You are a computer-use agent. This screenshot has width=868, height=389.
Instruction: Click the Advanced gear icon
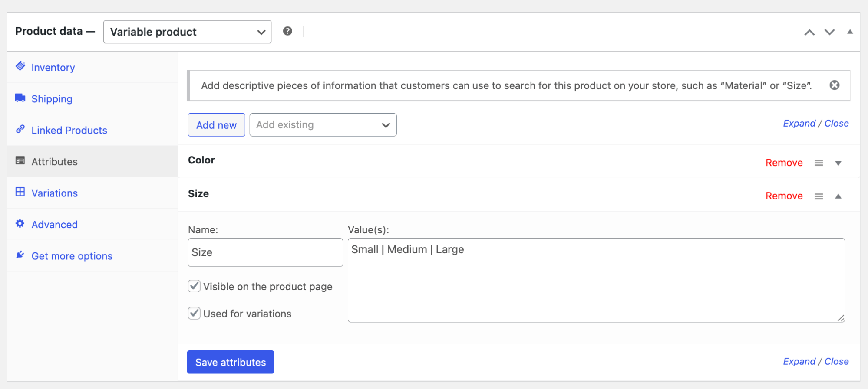(x=20, y=223)
